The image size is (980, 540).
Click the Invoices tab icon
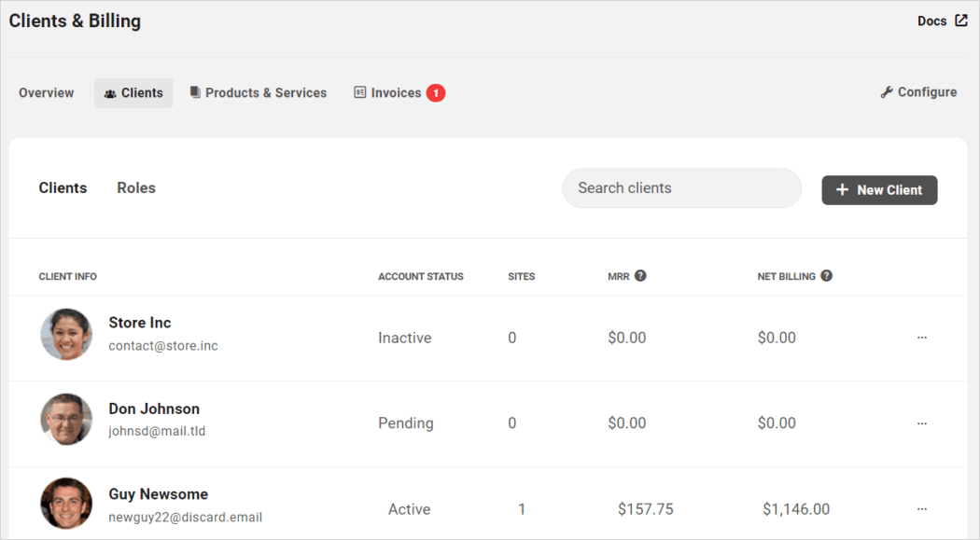[359, 92]
